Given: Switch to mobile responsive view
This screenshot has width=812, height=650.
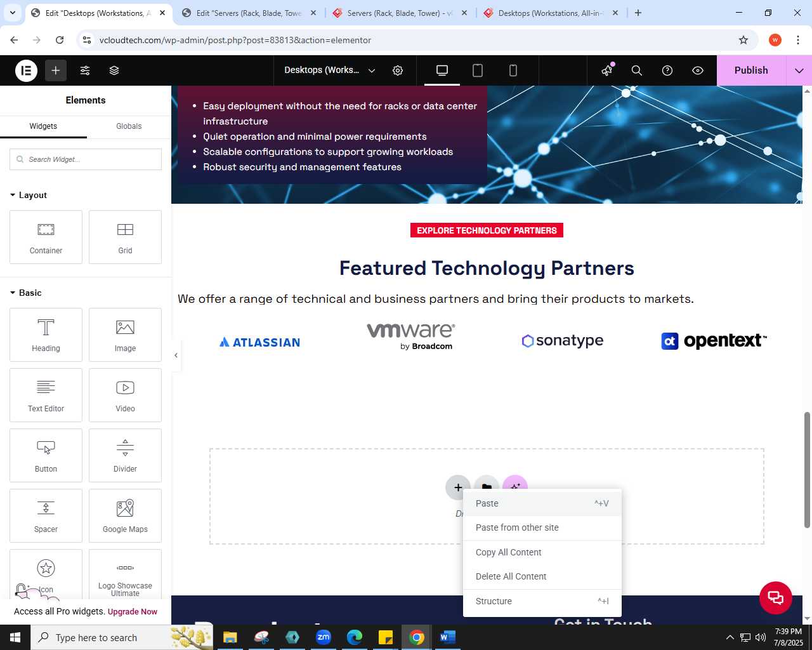Looking at the screenshot, I should pos(513,70).
